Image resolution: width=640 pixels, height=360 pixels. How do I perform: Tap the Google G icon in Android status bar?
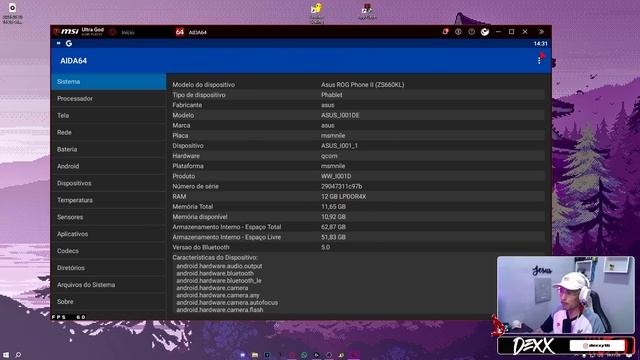coord(69,43)
